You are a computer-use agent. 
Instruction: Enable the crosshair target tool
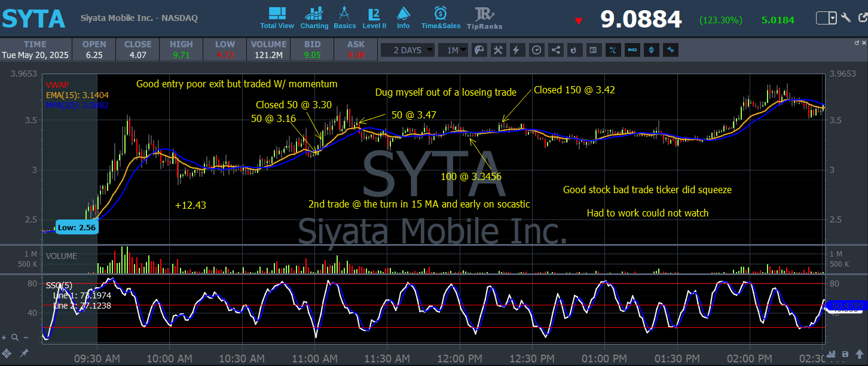tap(7, 353)
